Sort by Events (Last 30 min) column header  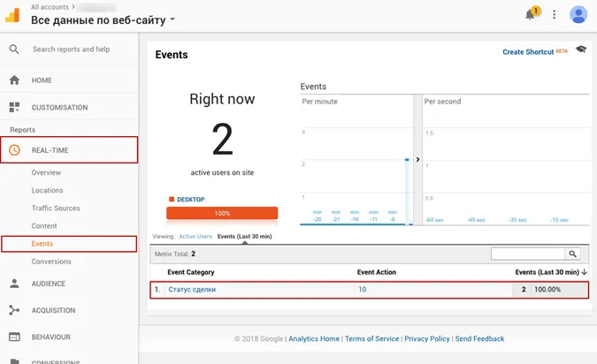[x=547, y=272]
